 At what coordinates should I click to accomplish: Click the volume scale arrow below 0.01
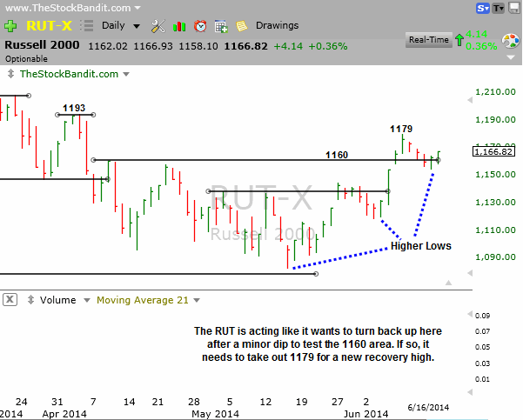(470, 391)
